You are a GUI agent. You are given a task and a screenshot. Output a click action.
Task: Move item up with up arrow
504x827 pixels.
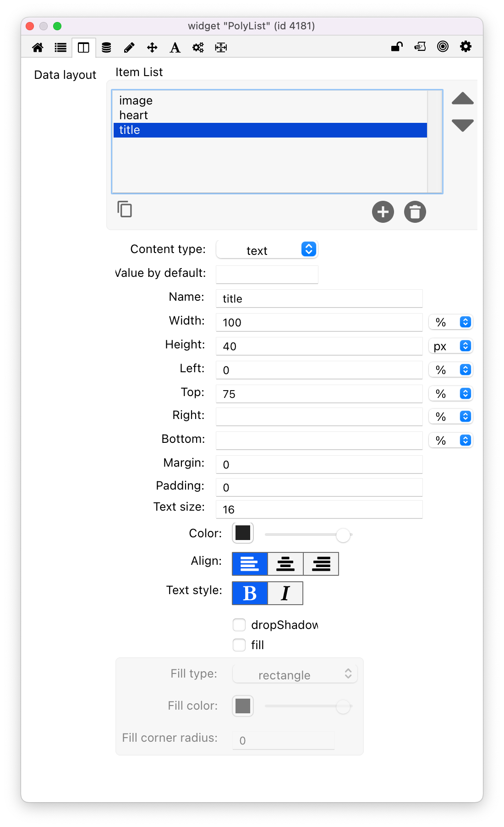(462, 99)
